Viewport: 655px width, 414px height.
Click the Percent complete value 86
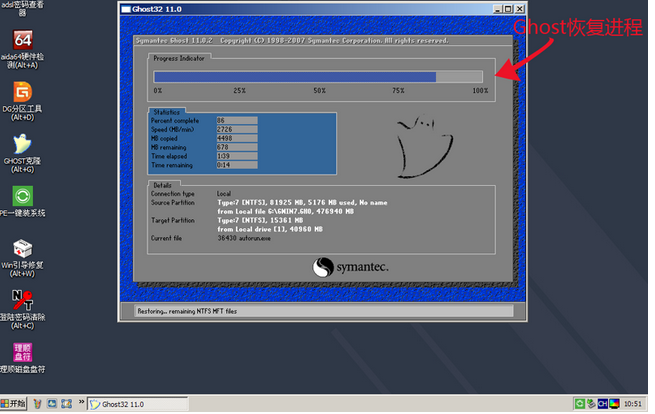tap(237, 120)
